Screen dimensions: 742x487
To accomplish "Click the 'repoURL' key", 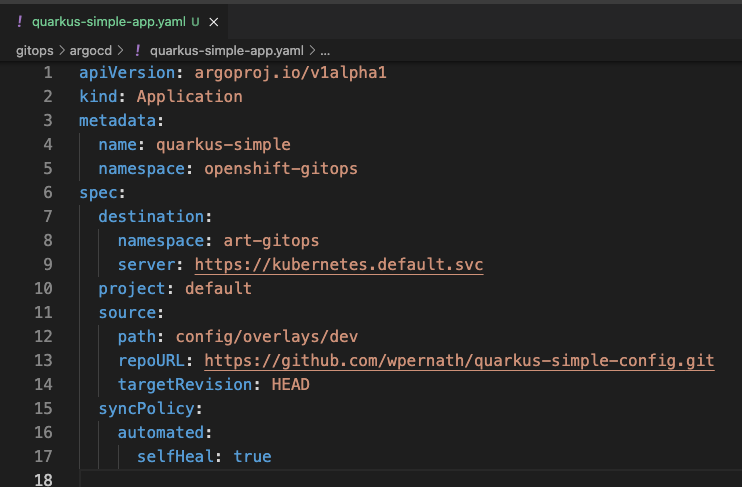I will [151, 361].
